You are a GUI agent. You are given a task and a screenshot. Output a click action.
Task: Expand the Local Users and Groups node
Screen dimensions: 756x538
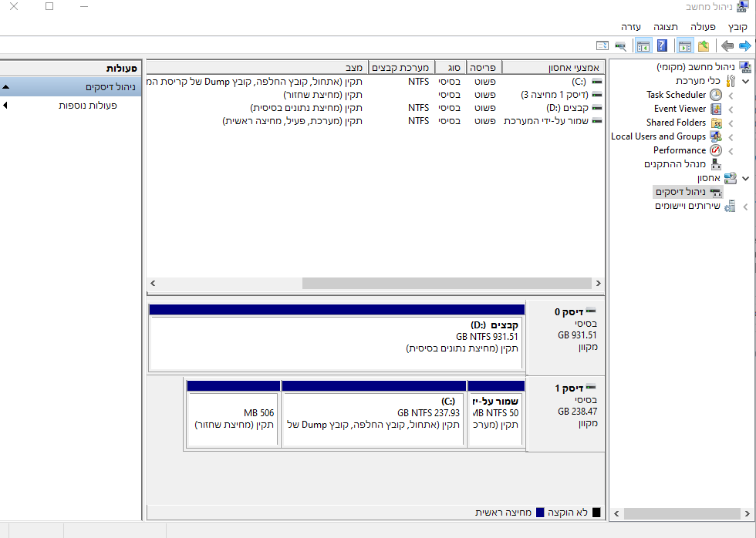coord(731,137)
